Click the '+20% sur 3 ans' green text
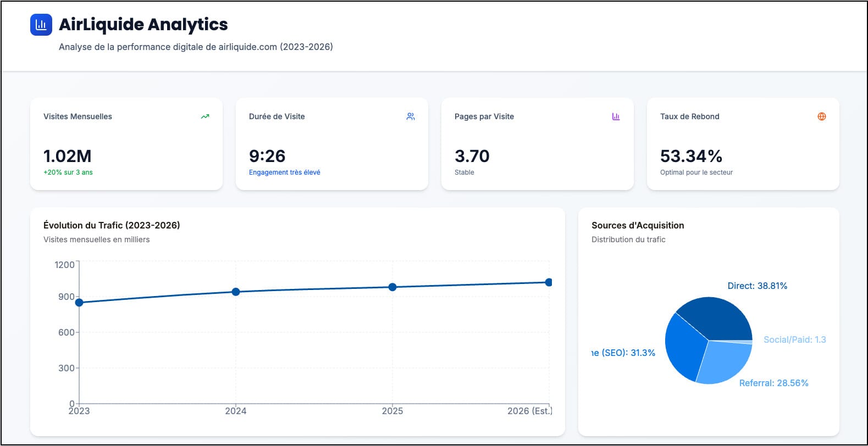The height and width of the screenshot is (446, 868). point(68,172)
